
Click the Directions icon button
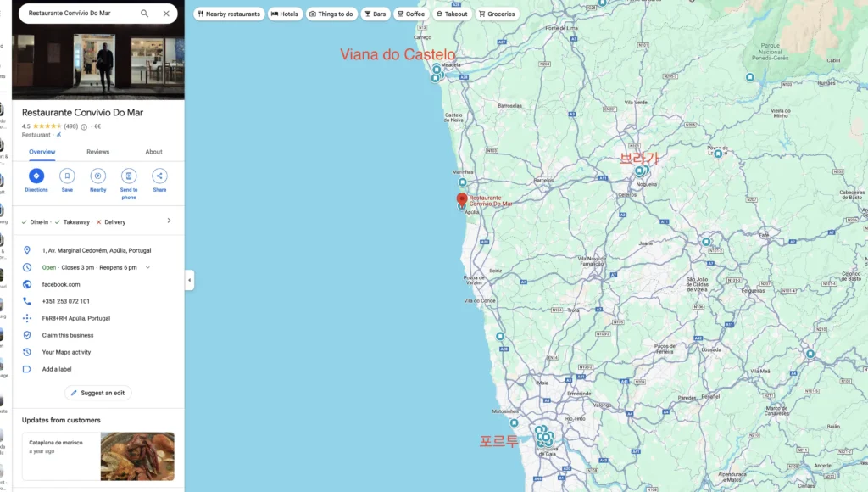pyautogui.click(x=36, y=176)
